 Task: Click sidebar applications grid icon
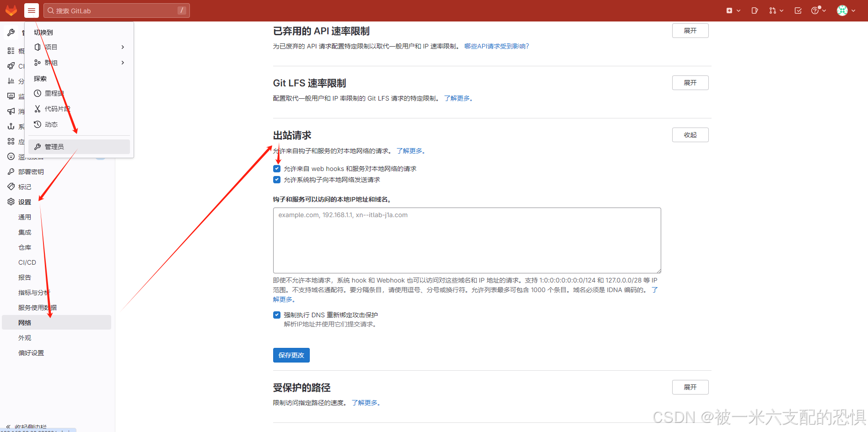(11, 141)
